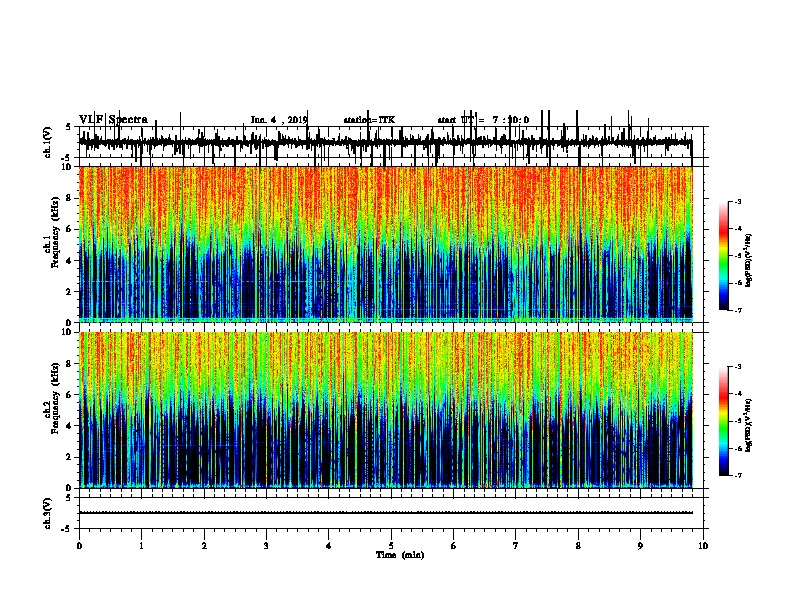Click time axis tick label "5"
Viewport: 792px width, 612px height.
pyautogui.click(x=391, y=546)
